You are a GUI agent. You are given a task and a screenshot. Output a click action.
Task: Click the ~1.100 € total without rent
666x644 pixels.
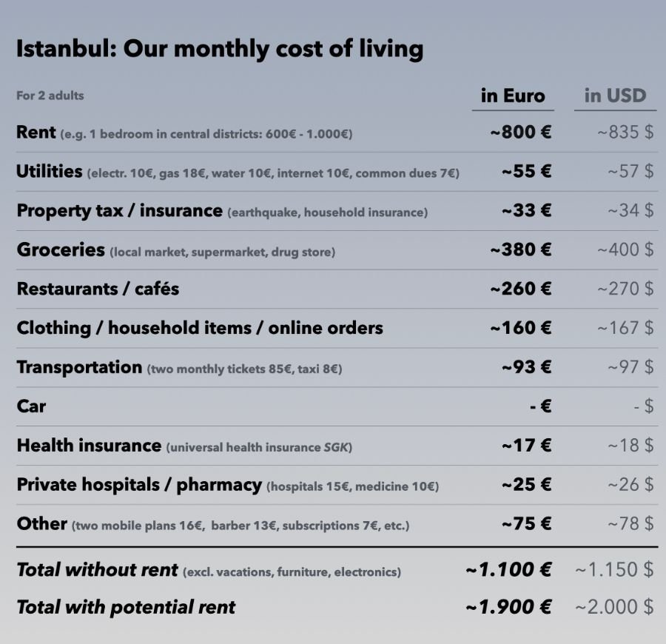508,570
